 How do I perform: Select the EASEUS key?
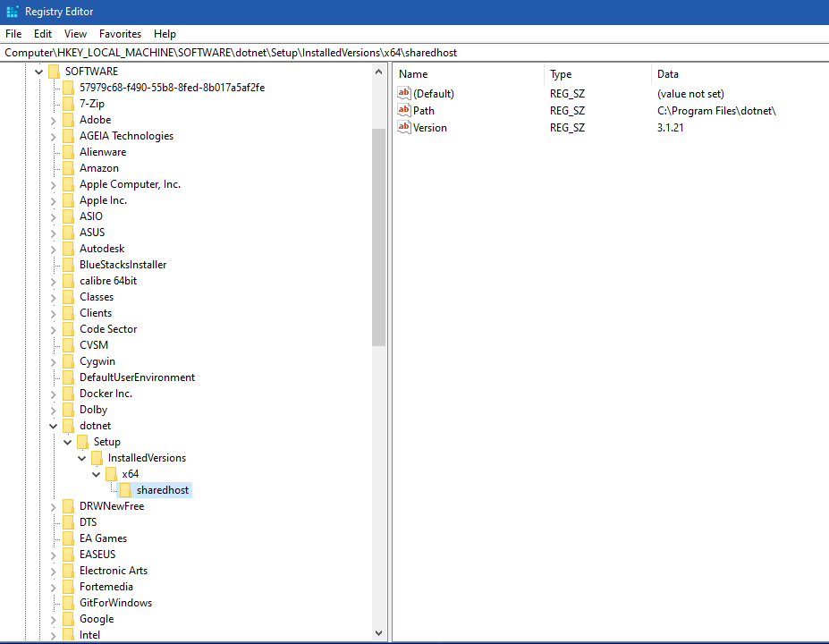click(x=97, y=555)
